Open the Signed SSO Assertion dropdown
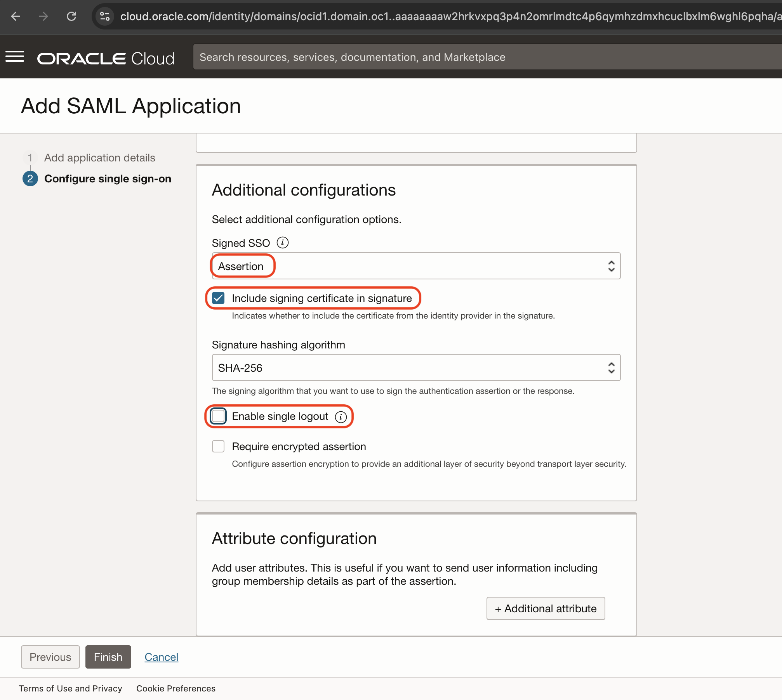 pyautogui.click(x=415, y=266)
